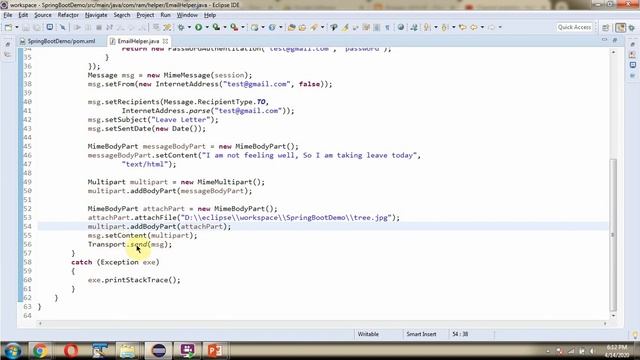The width and height of the screenshot is (640, 360).
Task: Click the Save toolbar icon
Action: point(26,27)
